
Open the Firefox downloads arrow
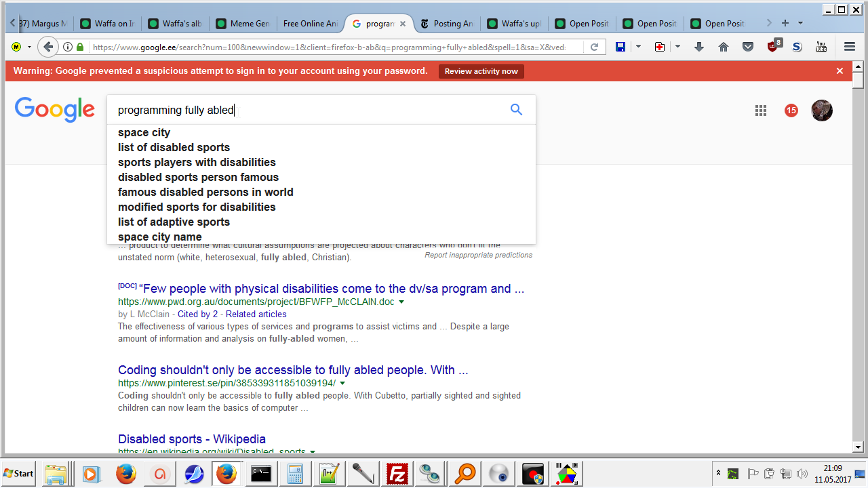pos(699,47)
